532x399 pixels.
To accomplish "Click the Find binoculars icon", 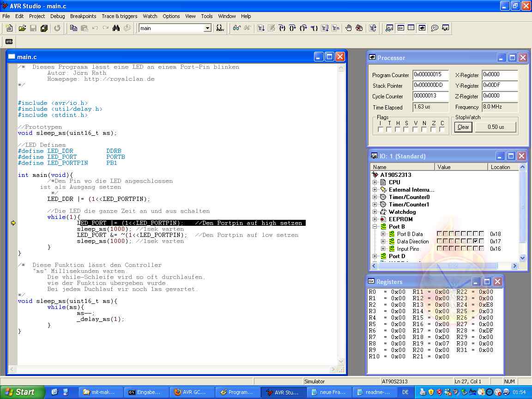I will pos(116,28).
